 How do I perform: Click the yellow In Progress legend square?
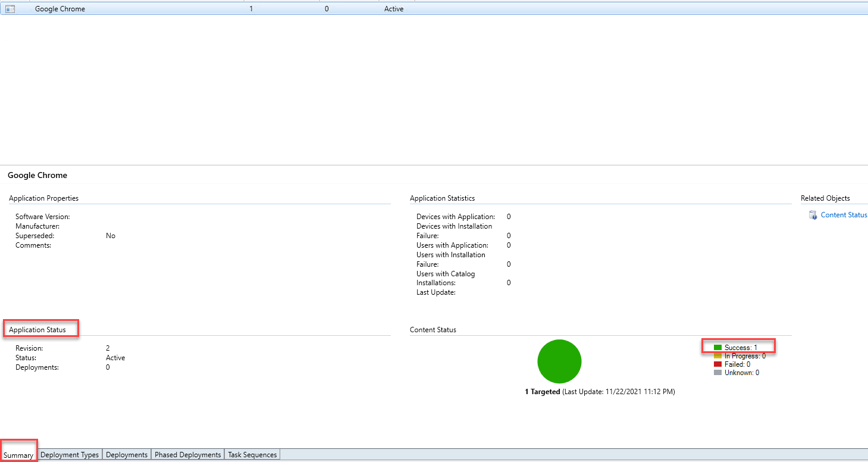717,356
